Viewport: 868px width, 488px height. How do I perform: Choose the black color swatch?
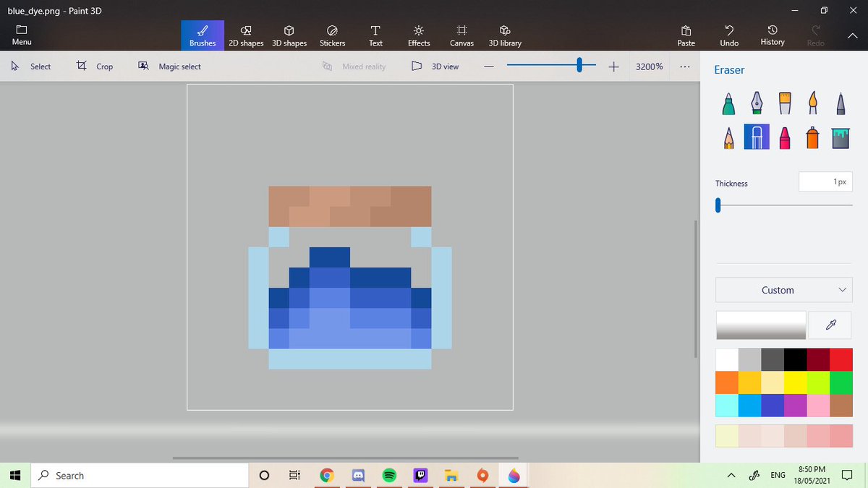coord(795,360)
